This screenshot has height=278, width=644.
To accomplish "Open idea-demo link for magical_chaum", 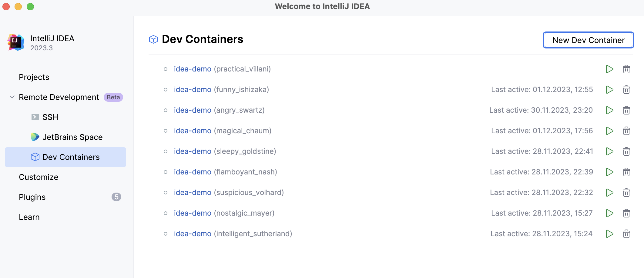I will (193, 131).
